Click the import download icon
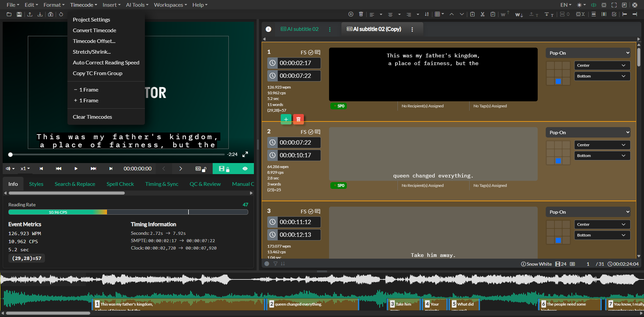This screenshot has height=317, width=644. pyautogui.click(x=40, y=14)
